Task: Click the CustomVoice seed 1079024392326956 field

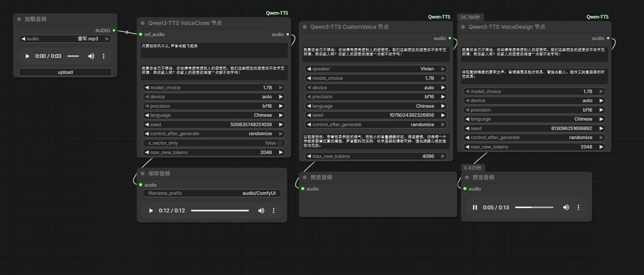Action: tap(376, 115)
